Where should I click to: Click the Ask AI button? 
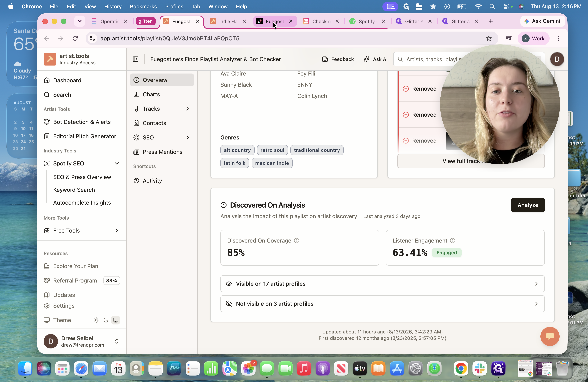(x=375, y=59)
